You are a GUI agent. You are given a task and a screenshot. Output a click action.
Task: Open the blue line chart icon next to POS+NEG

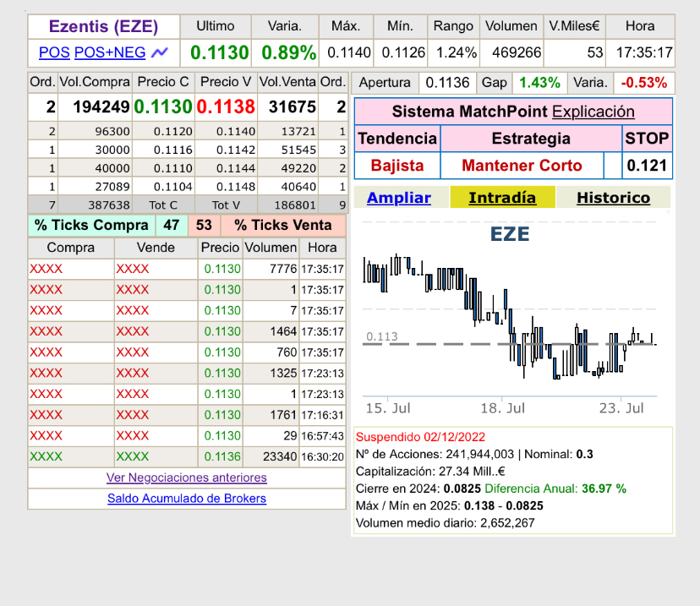tap(159, 52)
